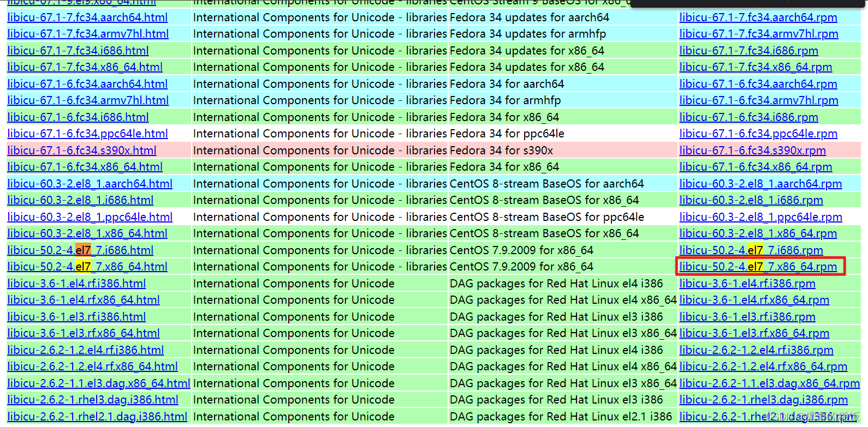The height and width of the screenshot is (427, 868).
Task: Open libicu-2.6.2-1.2.el4.rf.i386.html link
Action: click(85, 350)
